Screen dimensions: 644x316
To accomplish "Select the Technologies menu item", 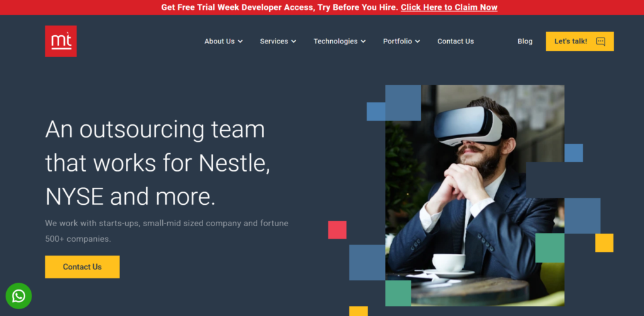I will point(336,41).
